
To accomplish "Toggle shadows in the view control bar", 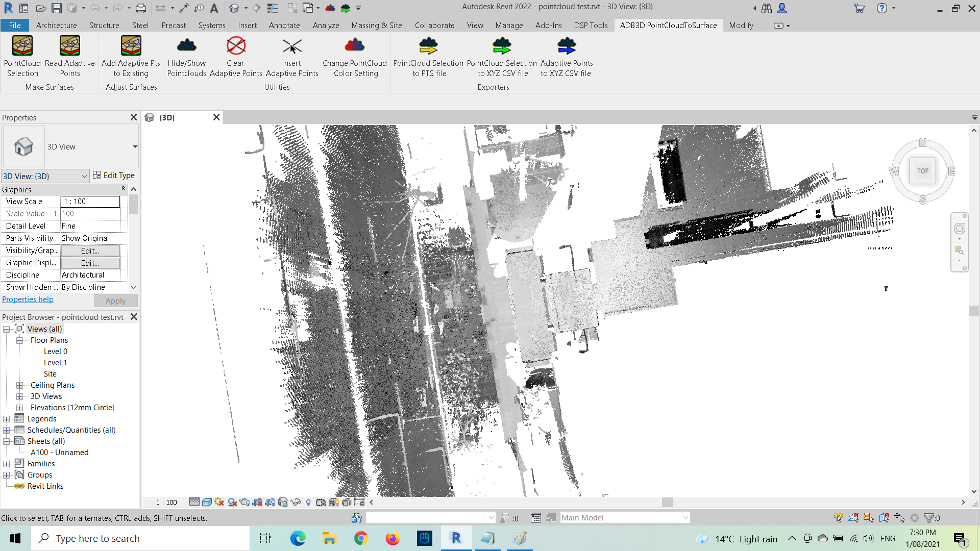I will pyautogui.click(x=232, y=502).
